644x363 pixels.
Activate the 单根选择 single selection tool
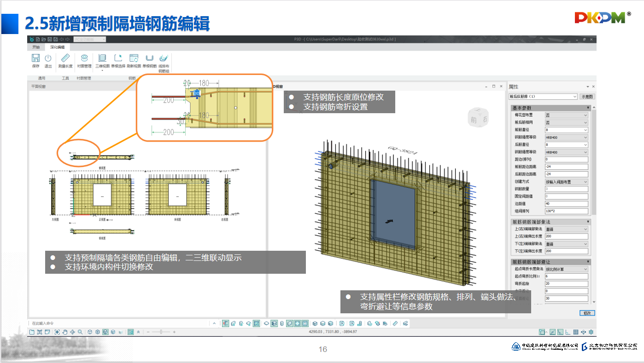(x=118, y=58)
